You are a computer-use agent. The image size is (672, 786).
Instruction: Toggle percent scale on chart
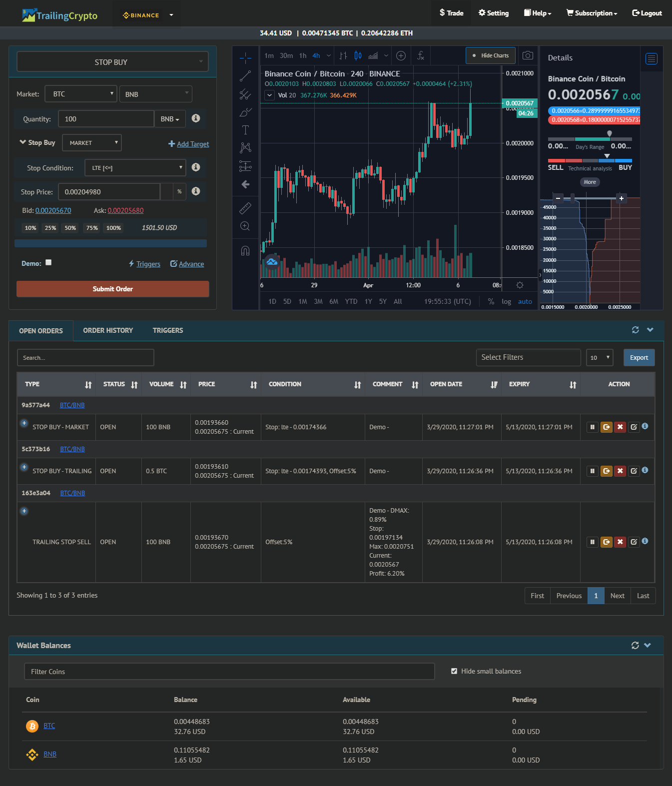491,301
